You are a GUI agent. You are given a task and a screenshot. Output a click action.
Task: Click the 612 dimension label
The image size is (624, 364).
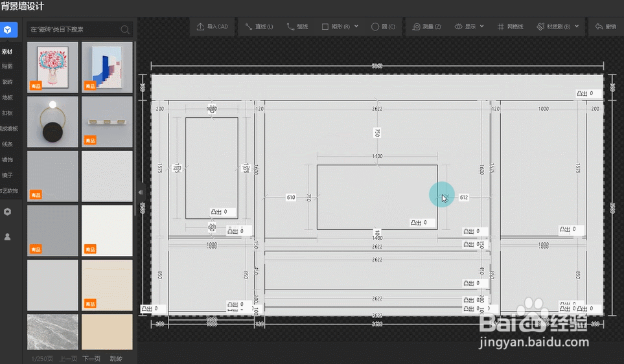pyautogui.click(x=464, y=198)
